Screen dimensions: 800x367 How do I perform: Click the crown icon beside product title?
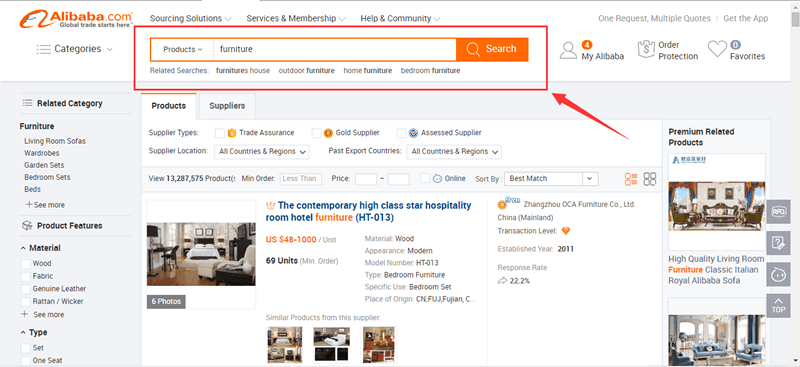[270, 206]
